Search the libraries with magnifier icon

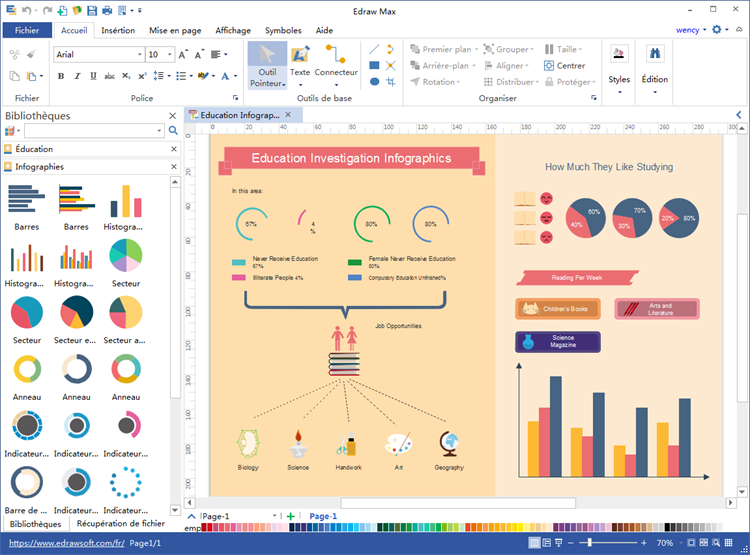173,130
